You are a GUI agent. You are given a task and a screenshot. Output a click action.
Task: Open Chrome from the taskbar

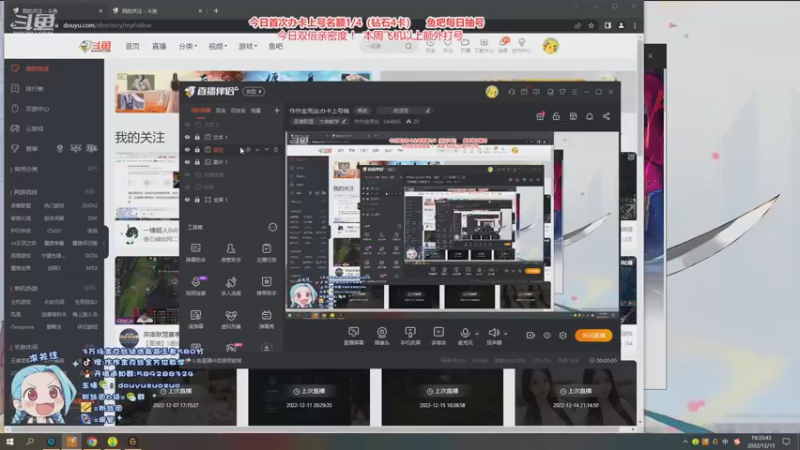coord(92,441)
